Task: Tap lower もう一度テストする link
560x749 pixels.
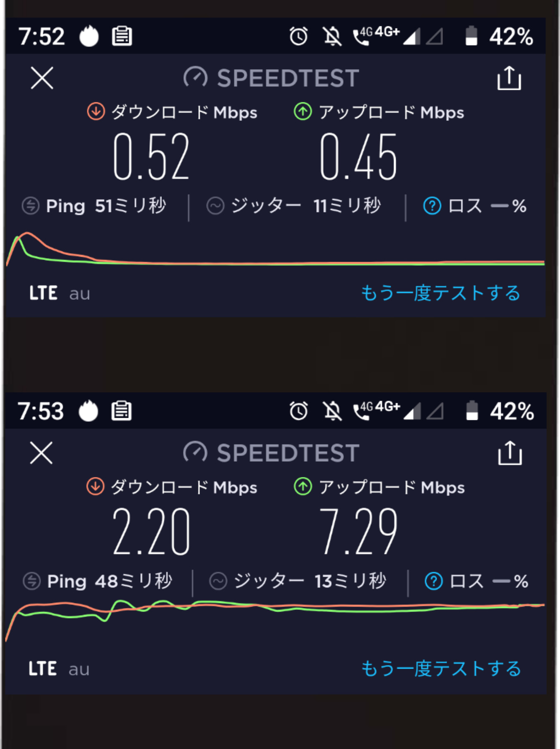Action: (x=441, y=669)
